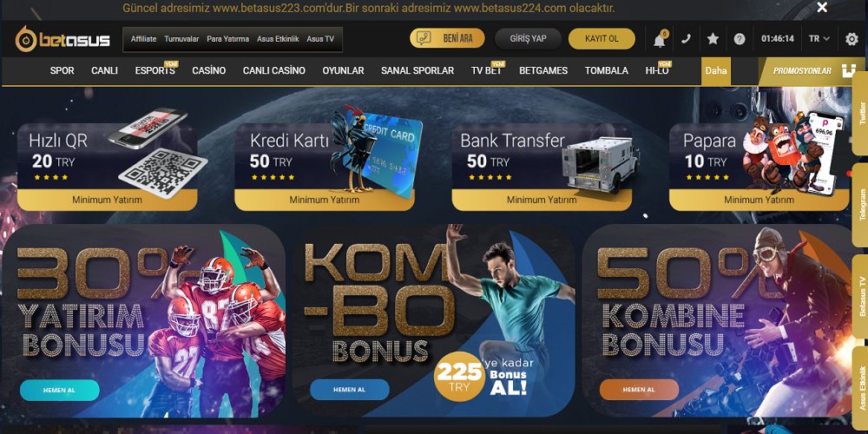Open the Turnuvalar link
Image resolution: width=868 pixels, height=434 pixels.
click(181, 39)
